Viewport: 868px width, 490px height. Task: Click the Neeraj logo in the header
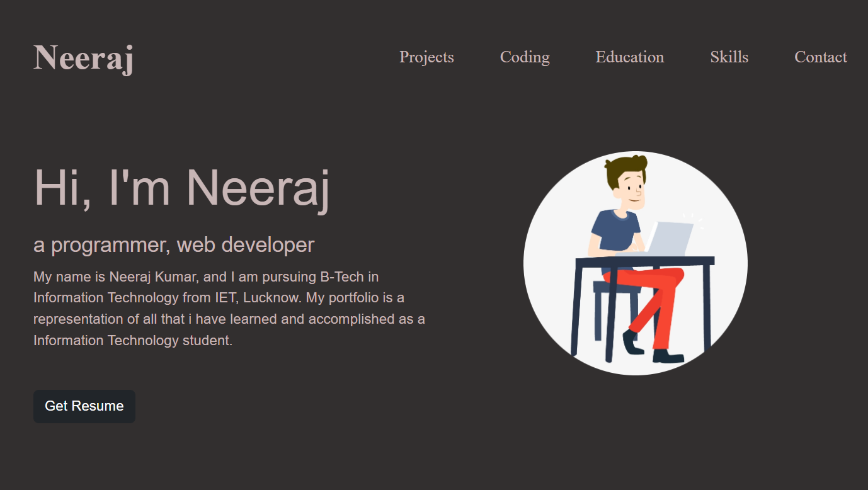[x=83, y=57]
